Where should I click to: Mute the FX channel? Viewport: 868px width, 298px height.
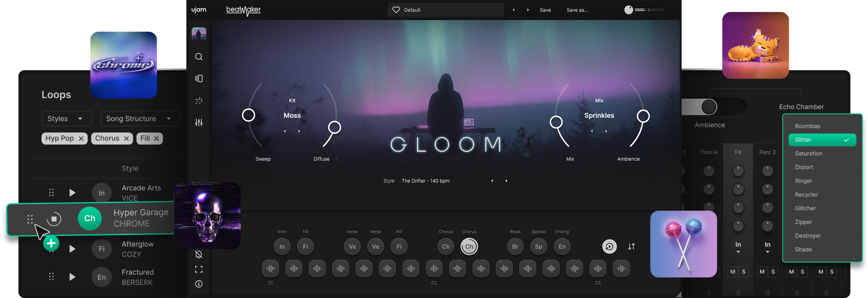pyautogui.click(x=732, y=271)
